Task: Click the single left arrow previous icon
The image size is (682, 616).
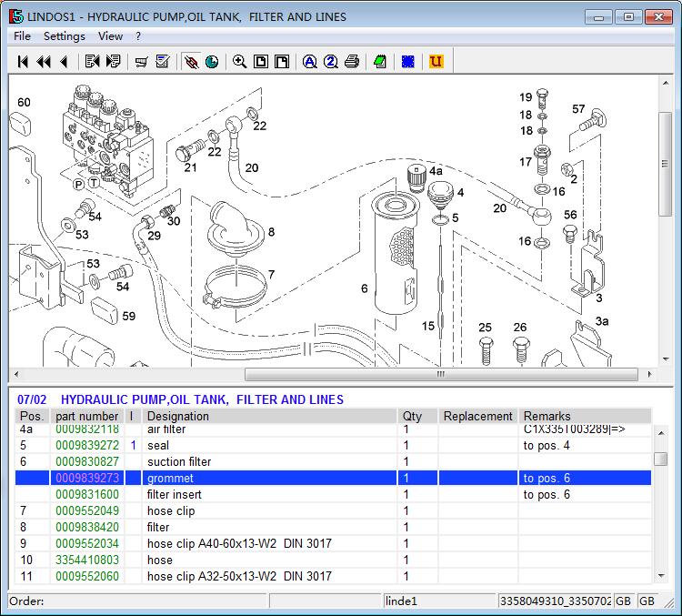Action: [64, 62]
